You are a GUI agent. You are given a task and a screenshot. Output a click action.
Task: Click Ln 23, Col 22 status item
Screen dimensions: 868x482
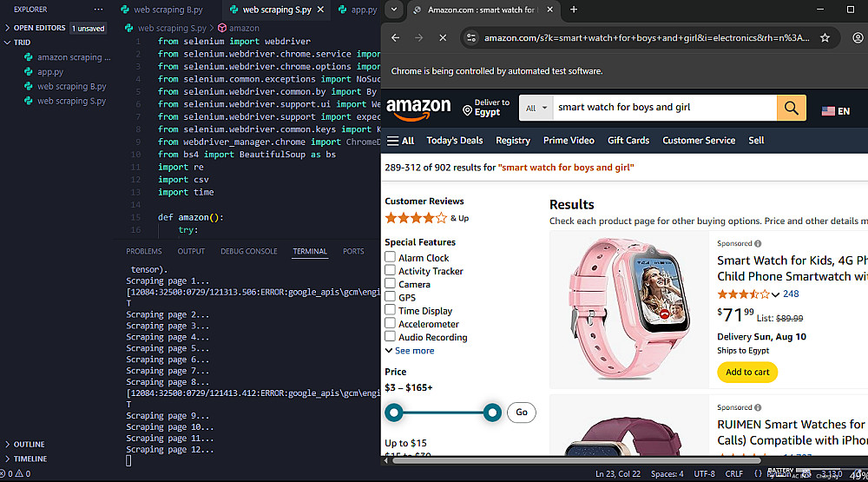coord(618,473)
